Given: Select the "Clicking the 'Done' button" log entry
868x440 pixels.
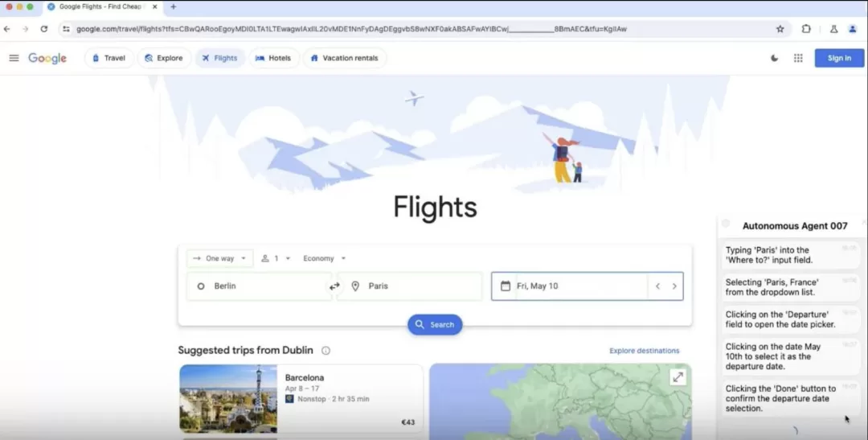Looking at the screenshot, I should [x=790, y=398].
